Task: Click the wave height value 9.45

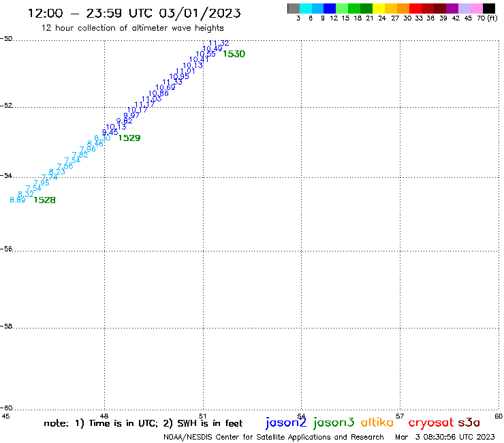Action: coord(110,132)
